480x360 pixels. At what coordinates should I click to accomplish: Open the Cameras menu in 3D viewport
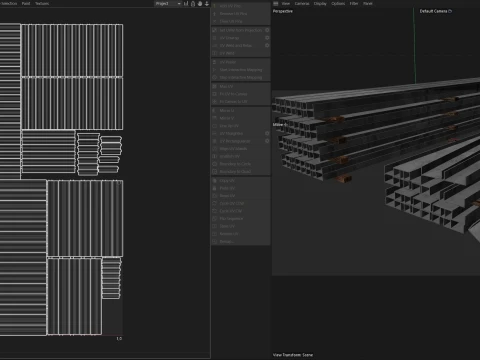tap(302, 3)
